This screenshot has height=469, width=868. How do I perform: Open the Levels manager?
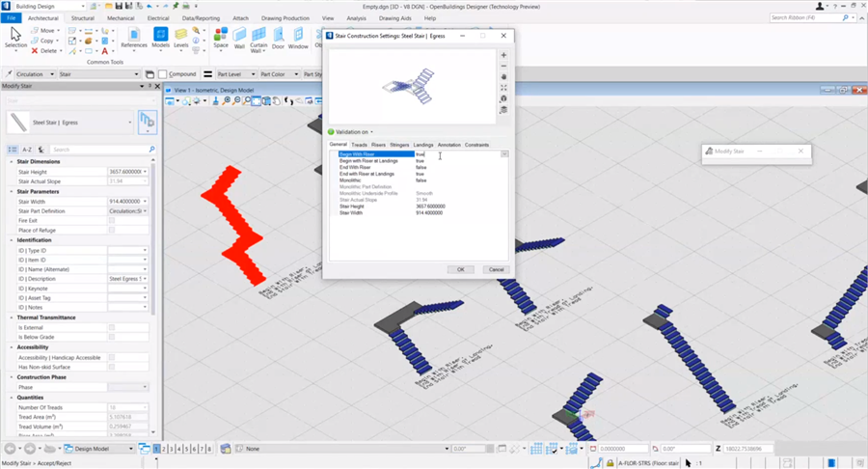[x=181, y=39]
